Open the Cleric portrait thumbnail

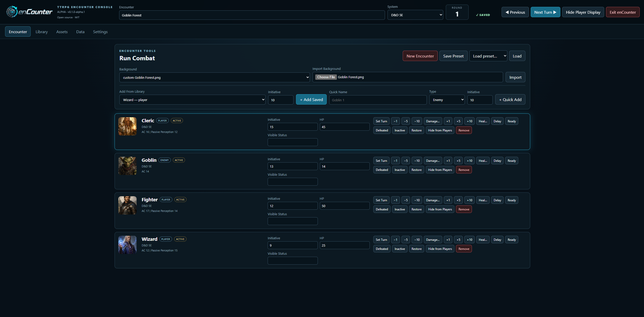(x=127, y=126)
